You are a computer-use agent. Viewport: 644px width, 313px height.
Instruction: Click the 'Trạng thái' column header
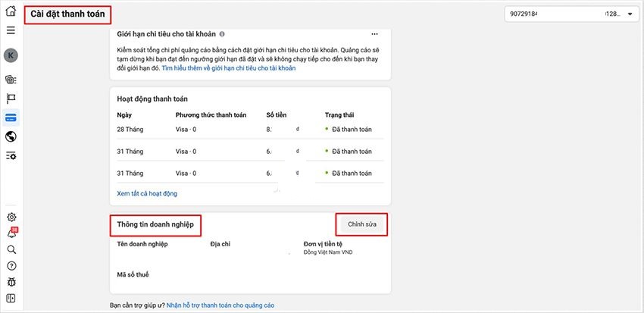point(339,115)
